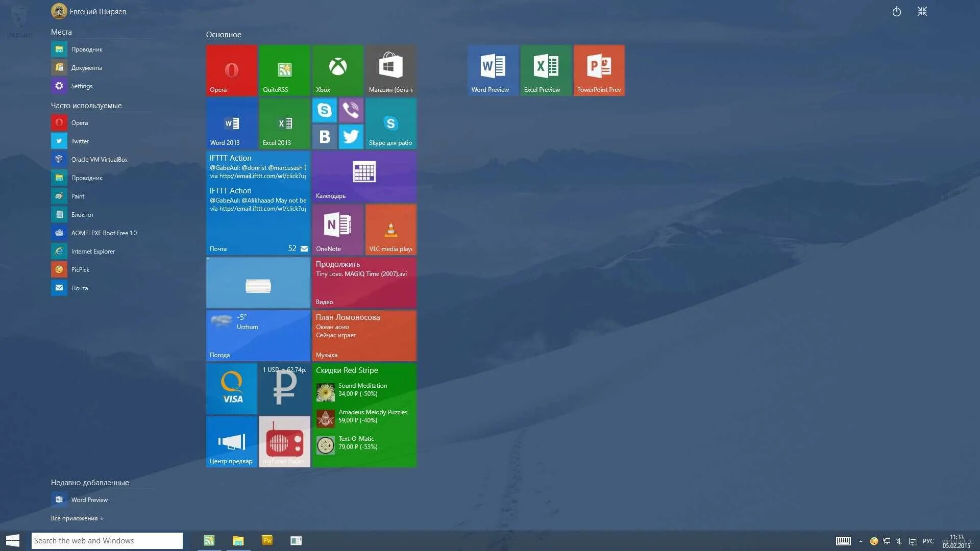Open the QuiteRSS tile
Screen dimensions: 980x551
tap(284, 70)
